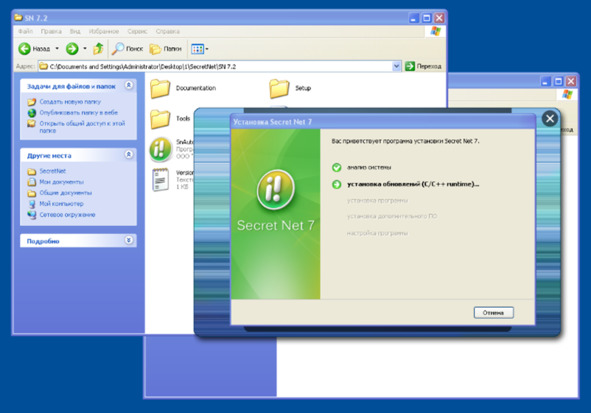Open SecretNet in Other Places
This screenshot has height=413, width=591.
[x=52, y=171]
